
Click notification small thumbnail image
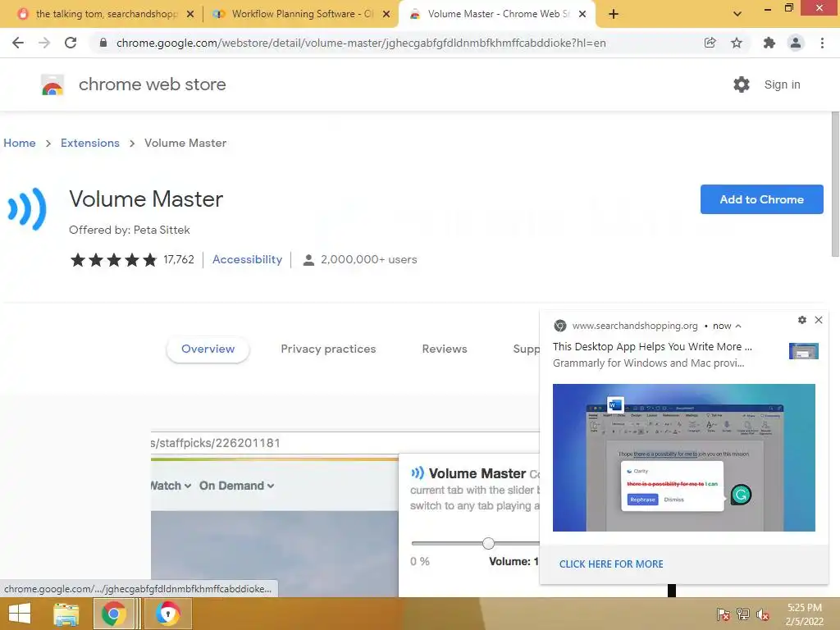(x=804, y=351)
